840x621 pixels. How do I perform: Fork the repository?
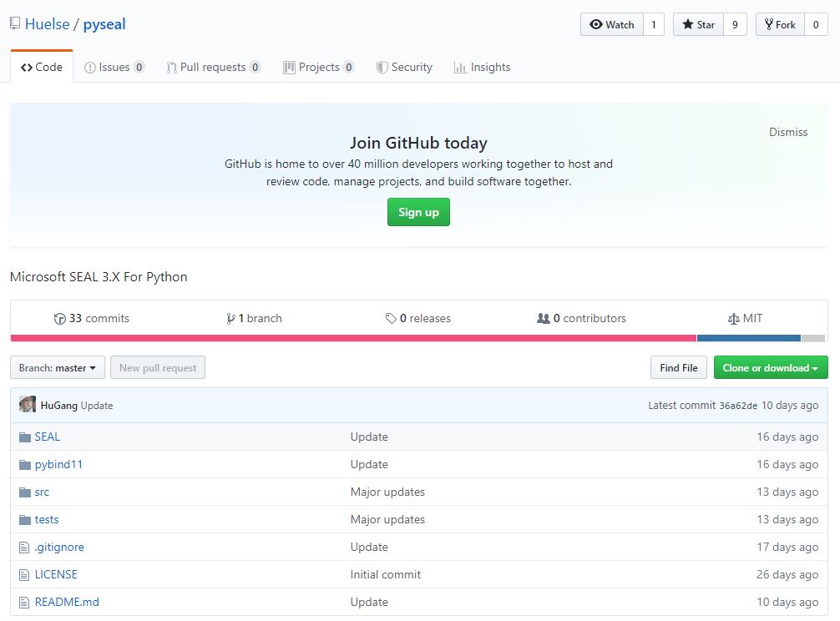(x=780, y=25)
